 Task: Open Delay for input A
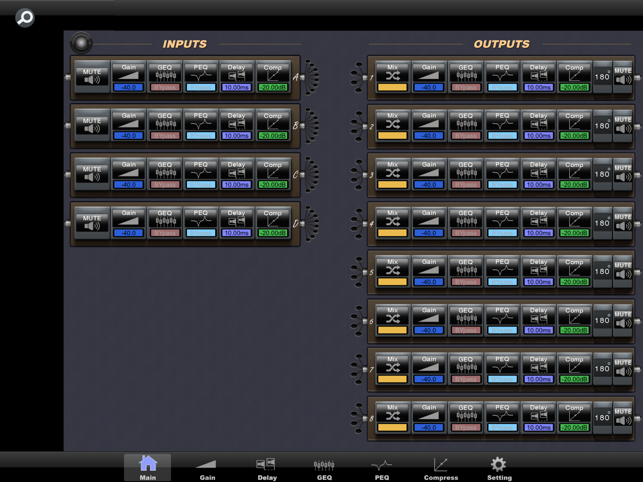237,76
